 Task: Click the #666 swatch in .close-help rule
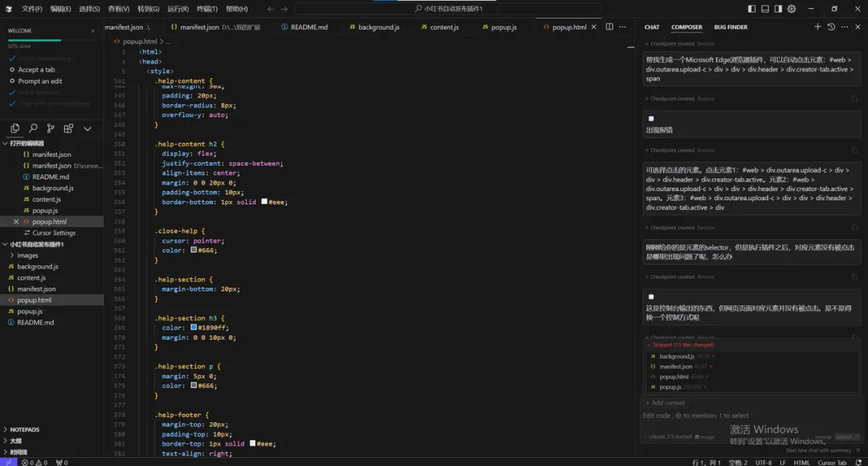click(194, 250)
